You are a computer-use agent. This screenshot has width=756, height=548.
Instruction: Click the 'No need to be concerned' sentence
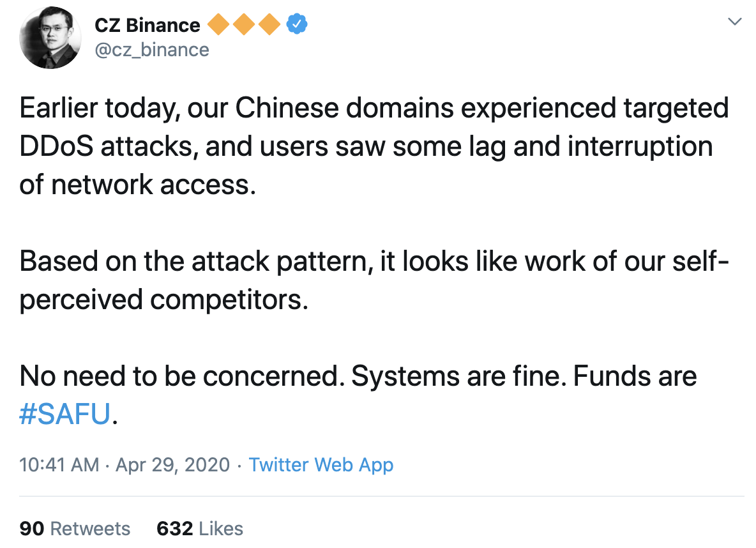pyautogui.click(x=182, y=376)
